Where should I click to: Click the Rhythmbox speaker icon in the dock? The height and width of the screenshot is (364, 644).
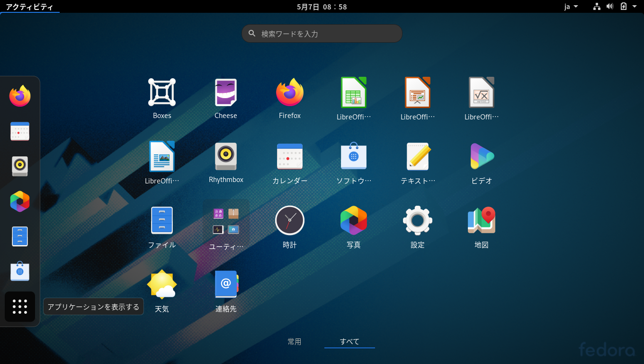[x=20, y=166]
